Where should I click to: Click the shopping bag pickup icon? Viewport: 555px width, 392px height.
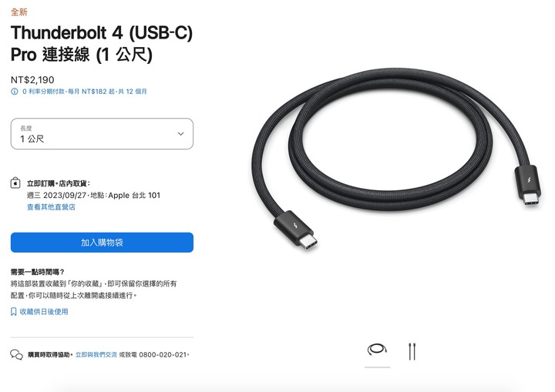15,183
